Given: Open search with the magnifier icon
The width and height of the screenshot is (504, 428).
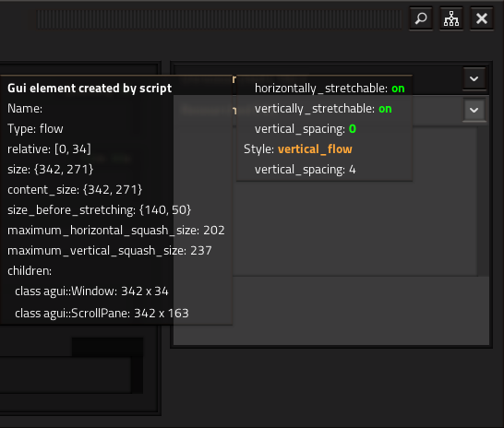Looking at the screenshot, I should coord(421,18).
